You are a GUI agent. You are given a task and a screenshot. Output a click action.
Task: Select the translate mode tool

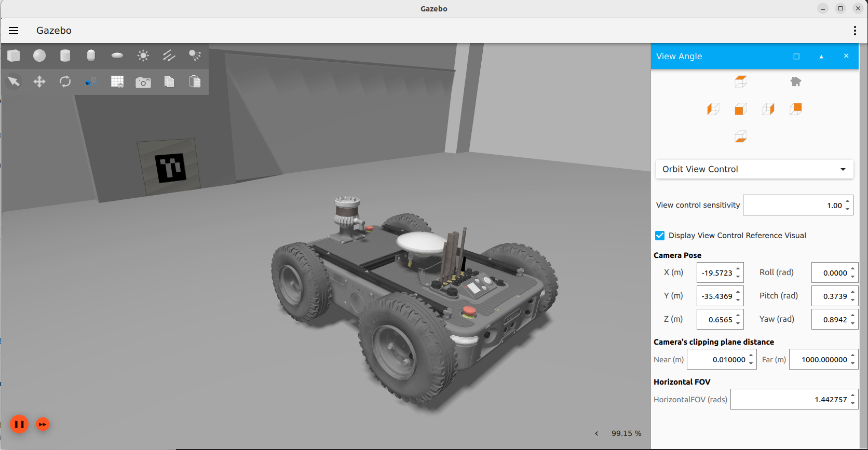click(39, 81)
